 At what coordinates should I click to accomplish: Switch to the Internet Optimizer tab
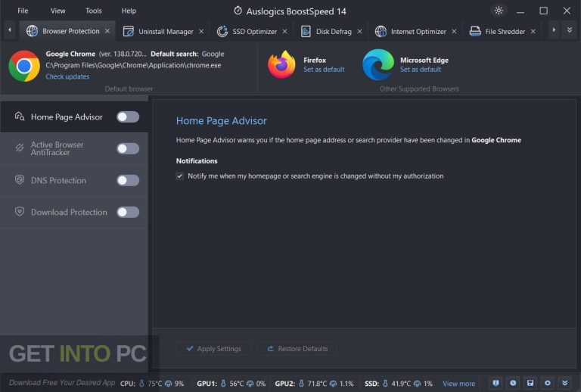tap(418, 32)
